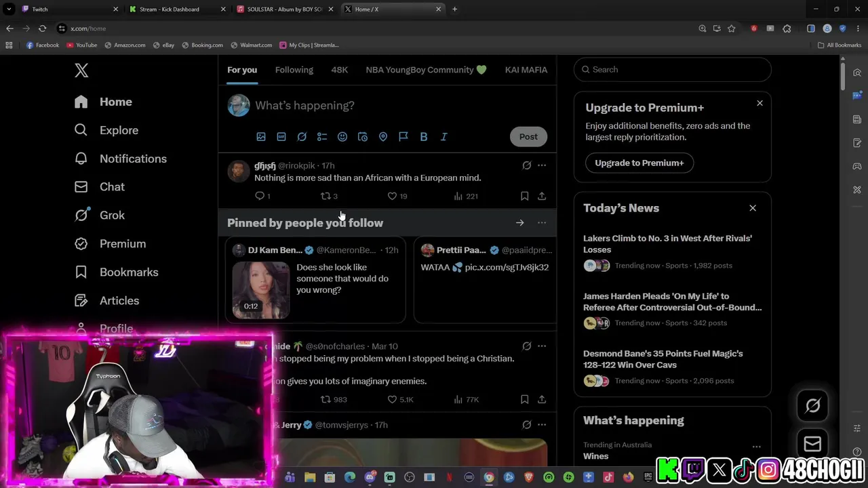Open a new browser tab
This screenshot has height=488, width=868.
pos(454,9)
